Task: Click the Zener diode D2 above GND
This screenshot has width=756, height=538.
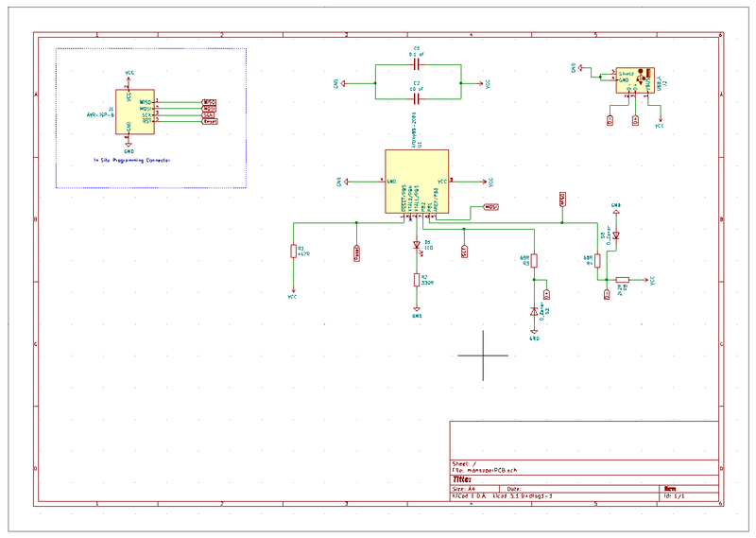Action: [x=534, y=311]
